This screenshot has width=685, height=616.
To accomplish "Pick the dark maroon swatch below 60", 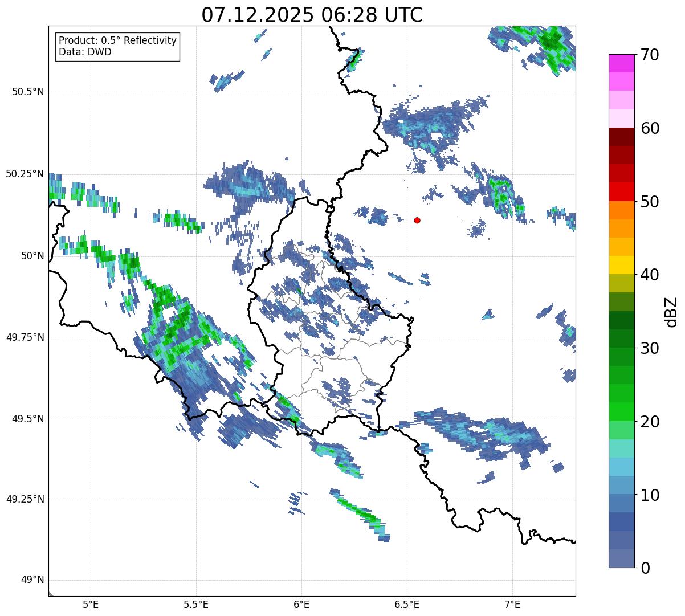I will click(x=621, y=137).
